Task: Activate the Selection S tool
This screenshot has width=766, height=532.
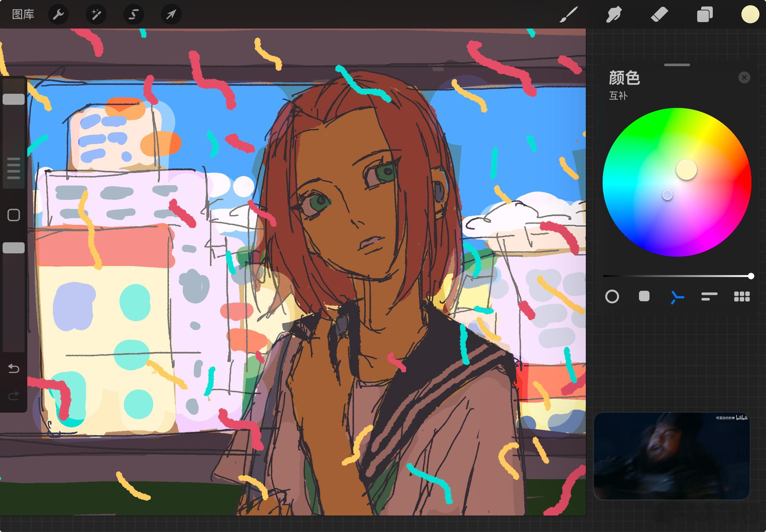Action: (134, 14)
